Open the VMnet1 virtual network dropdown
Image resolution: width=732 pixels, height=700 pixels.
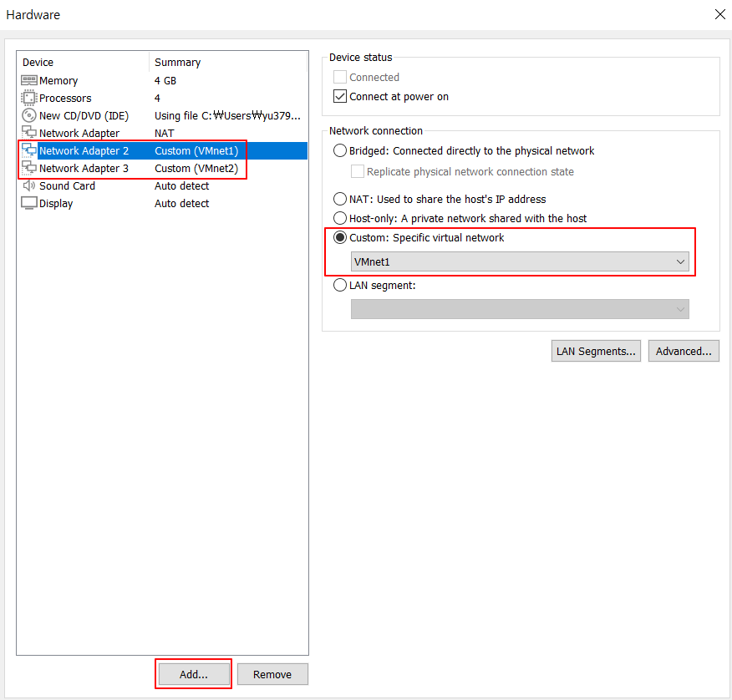pyautogui.click(x=520, y=261)
